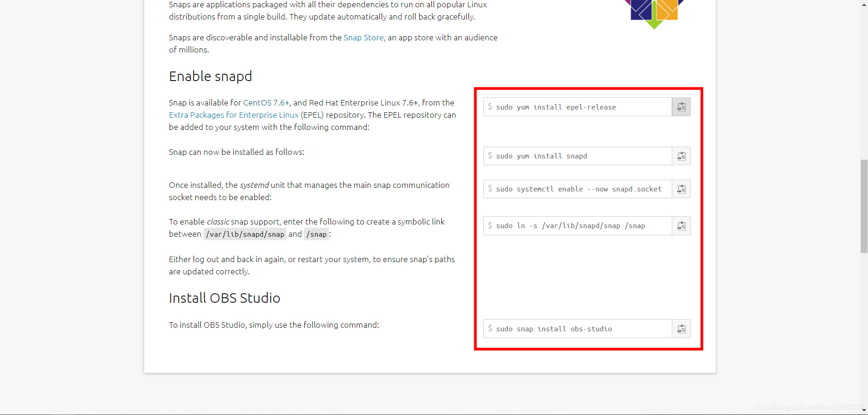Screen dimensions: 868x415
Task: Click 'Snap can now be installed as follows:'
Action: (x=236, y=152)
